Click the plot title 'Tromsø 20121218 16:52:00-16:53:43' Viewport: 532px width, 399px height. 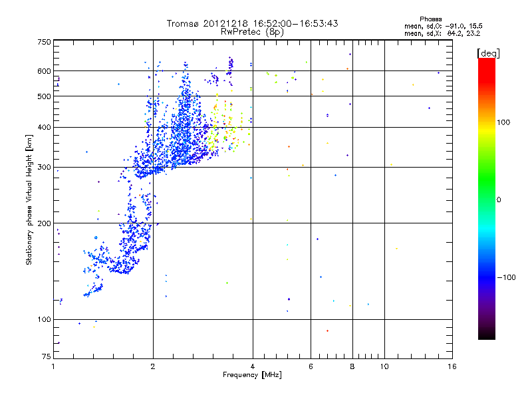point(252,23)
